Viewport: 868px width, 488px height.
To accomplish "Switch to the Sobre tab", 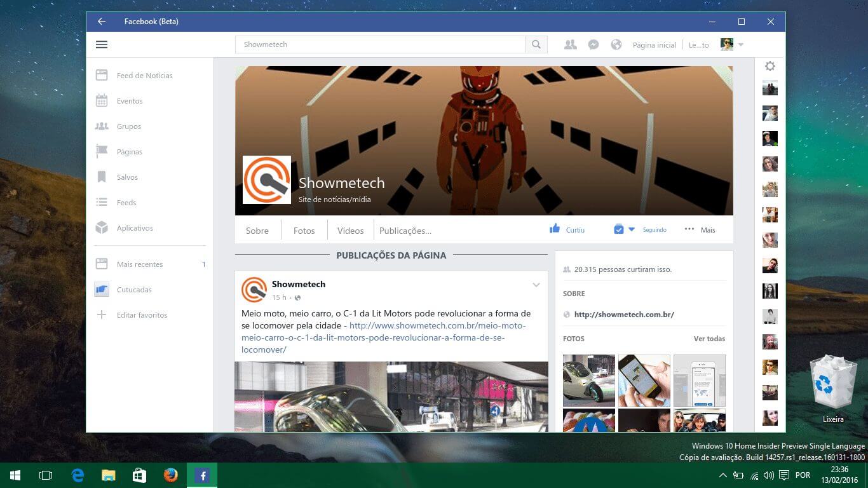I will coord(257,231).
